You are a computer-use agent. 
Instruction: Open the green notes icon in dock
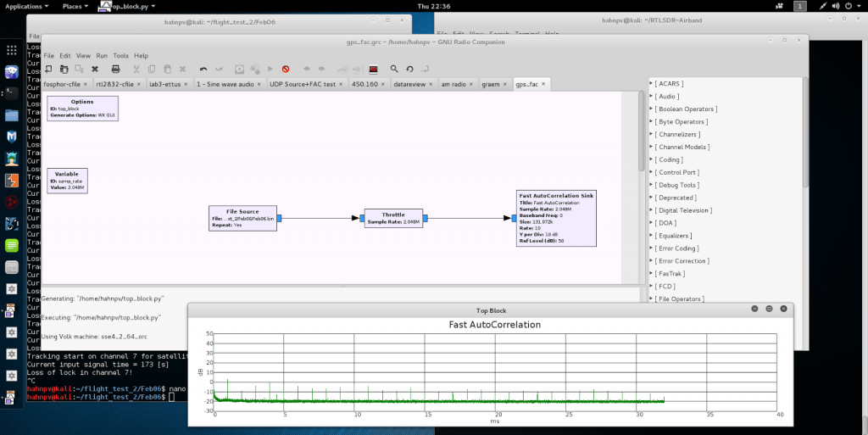(12, 245)
